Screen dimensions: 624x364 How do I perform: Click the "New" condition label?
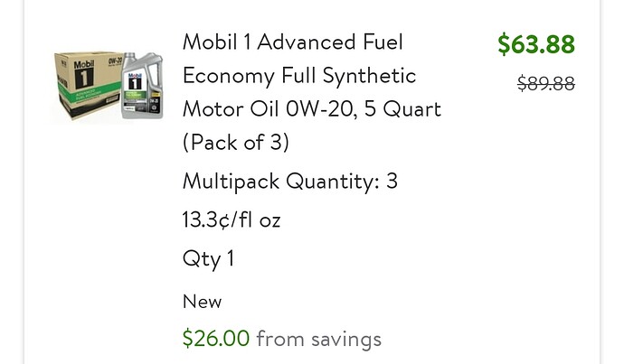tap(203, 301)
